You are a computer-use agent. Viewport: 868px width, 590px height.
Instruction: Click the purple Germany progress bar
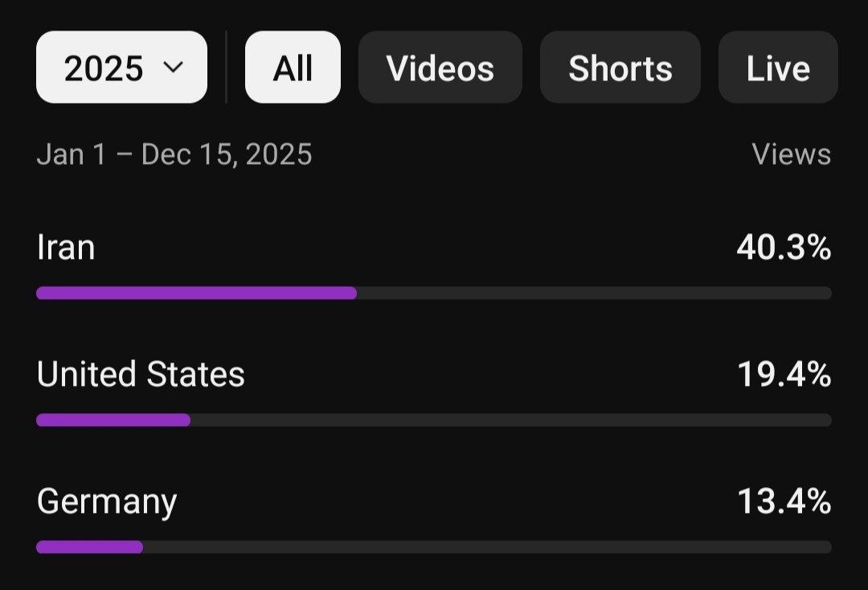click(x=89, y=547)
